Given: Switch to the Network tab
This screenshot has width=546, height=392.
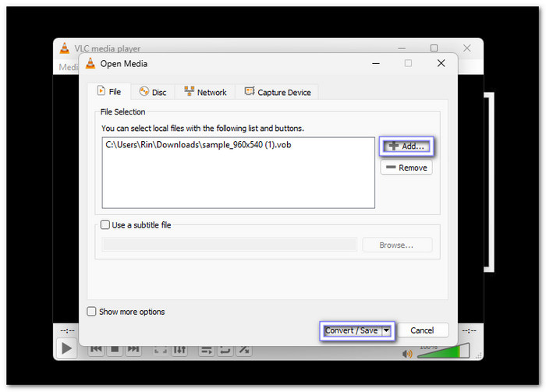Looking at the screenshot, I should 205,92.
